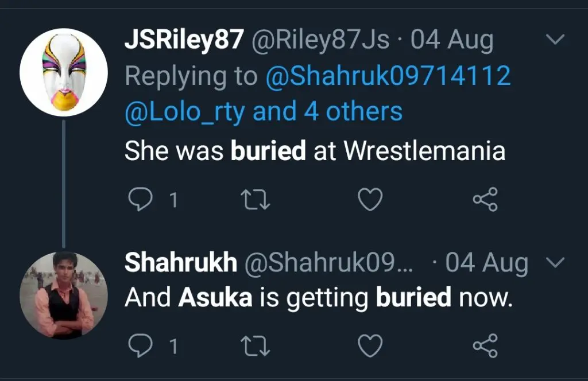Open the @Shahruk09714112 mention link
Image resolution: width=588 pixels, height=381 pixels.
[388, 76]
